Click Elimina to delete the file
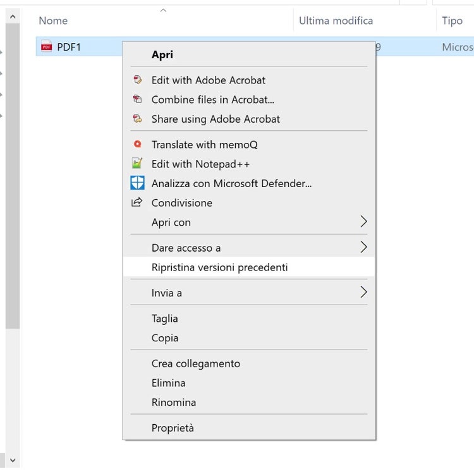This screenshot has height=476, width=474. coord(168,383)
